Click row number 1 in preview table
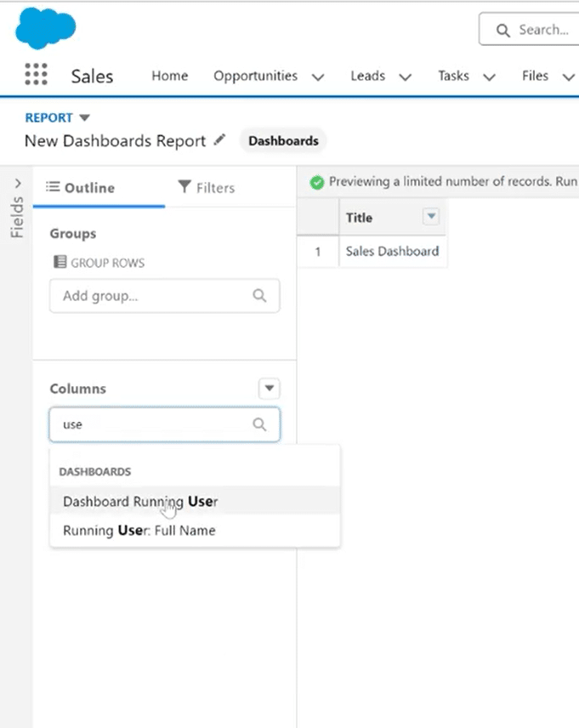 [x=318, y=252]
